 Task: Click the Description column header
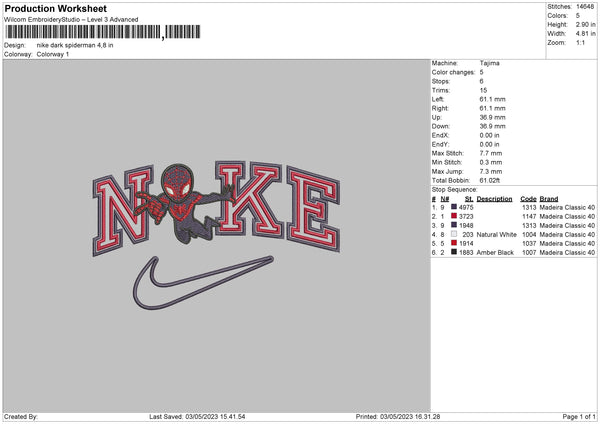coord(494,199)
